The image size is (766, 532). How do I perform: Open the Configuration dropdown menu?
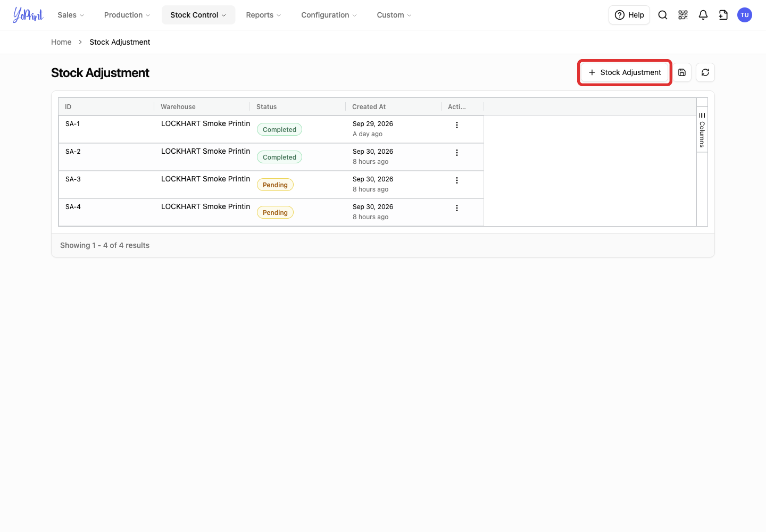(329, 15)
